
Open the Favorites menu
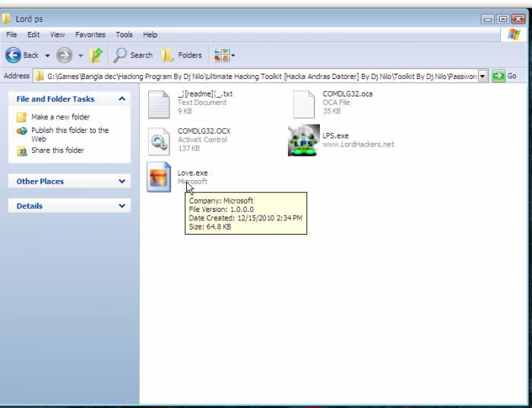[x=90, y=35]
